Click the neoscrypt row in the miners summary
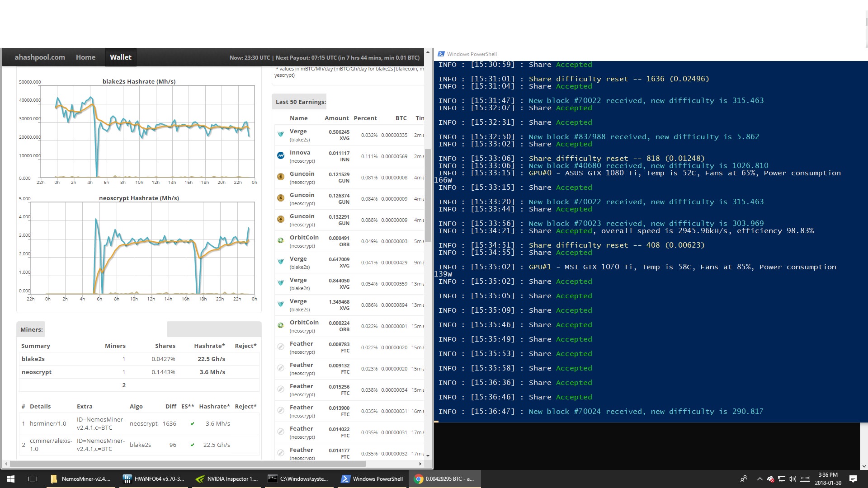 139,372
